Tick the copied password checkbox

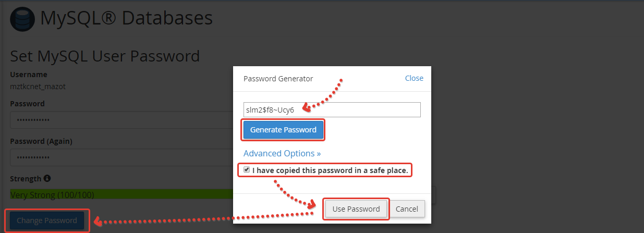point(247,170)
